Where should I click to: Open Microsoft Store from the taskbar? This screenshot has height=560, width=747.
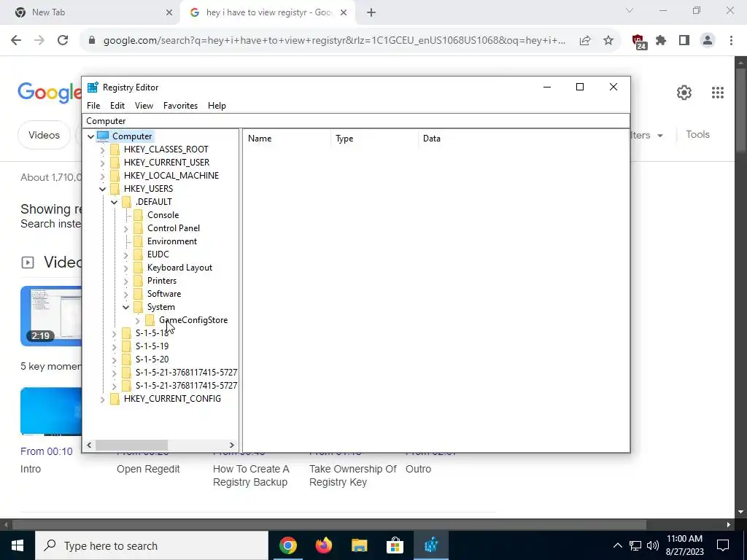coord(395,545)
